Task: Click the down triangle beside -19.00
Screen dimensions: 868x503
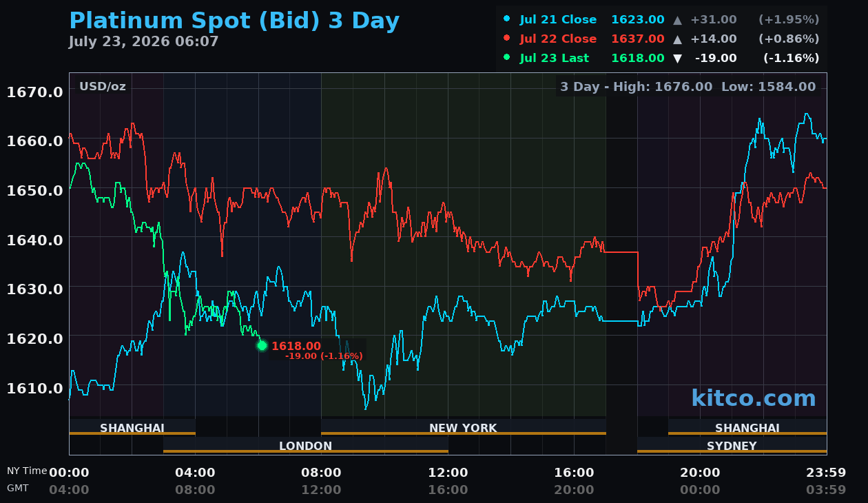Action: coord(678,59)
